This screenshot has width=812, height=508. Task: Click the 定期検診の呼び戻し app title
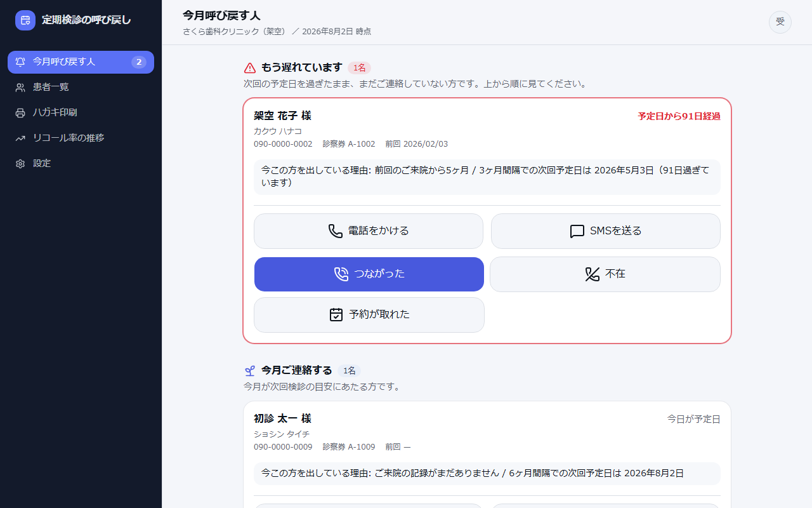click(86, 20)
